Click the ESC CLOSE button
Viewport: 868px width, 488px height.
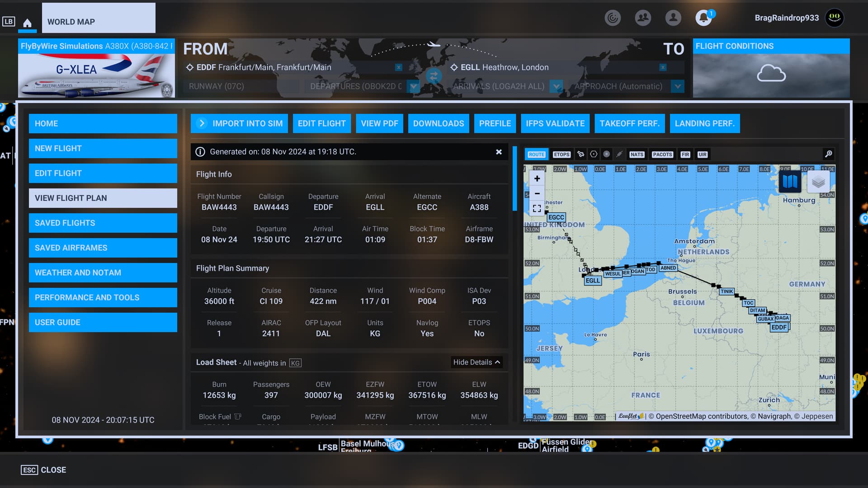pyautogui.click(x=43, y=470)
